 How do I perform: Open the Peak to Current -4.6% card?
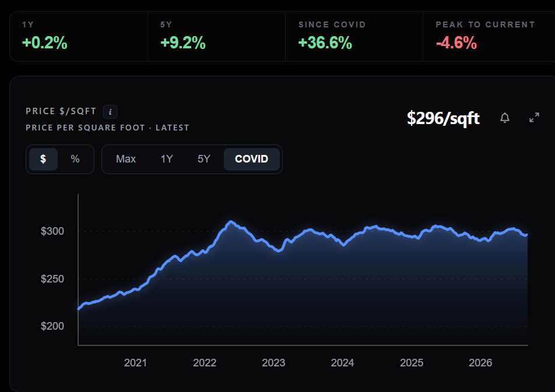click(x=489, y=37)
